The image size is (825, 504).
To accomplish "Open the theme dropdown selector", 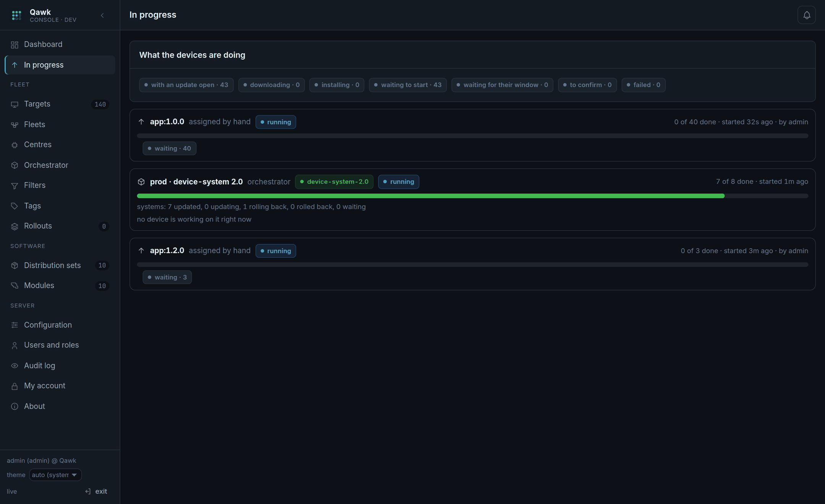I will [x=55, y=475].
